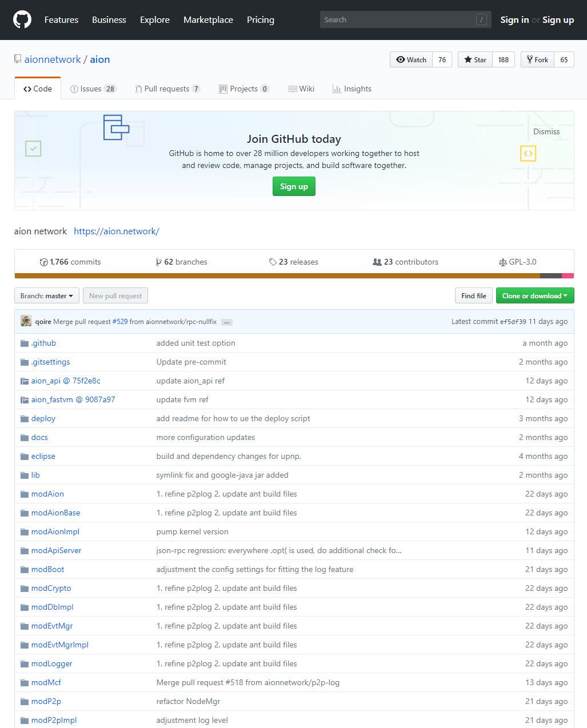Open the Projects tab
The width and height of the screenshot is (587, 728).
tap(244, 89)
